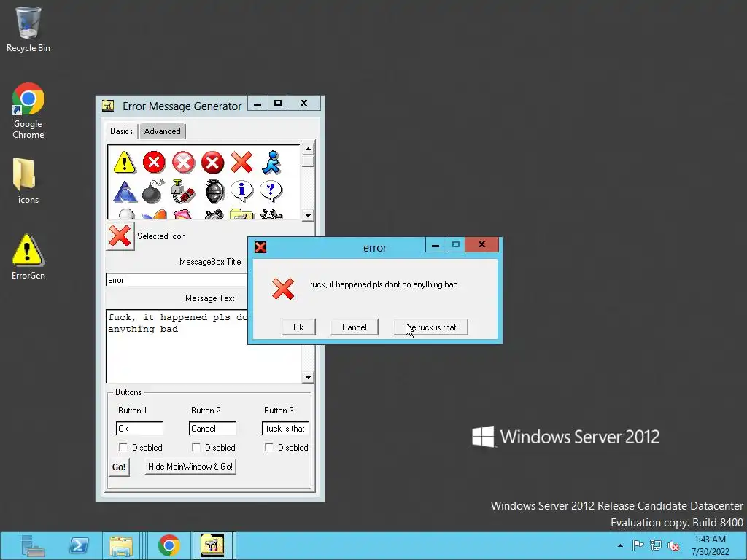Click the red X icon in error dialog title bar
Image resolution: width=747 pixels, height=560 pixels.
pyautogui.click(x=260, y=247)
